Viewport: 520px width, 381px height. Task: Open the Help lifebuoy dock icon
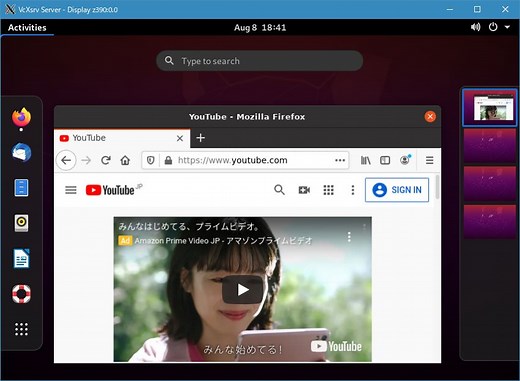(21, 294)
